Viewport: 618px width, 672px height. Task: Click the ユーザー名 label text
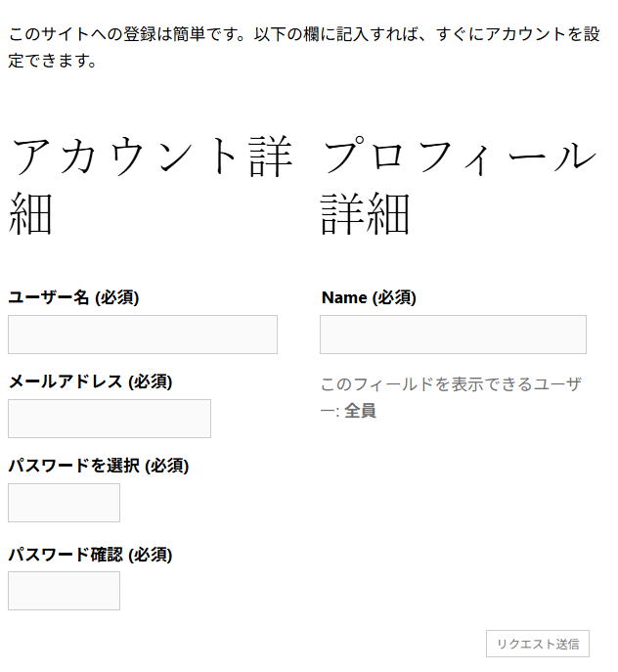pos(49,297)
